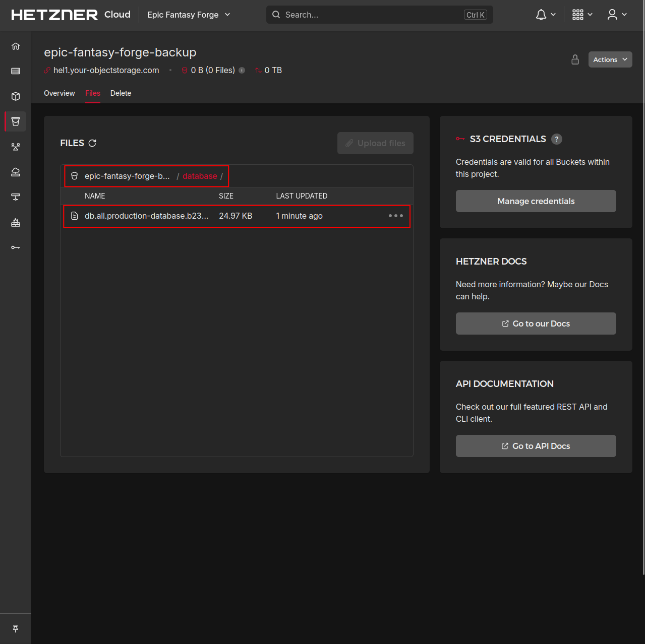The image size is (645, 644).
Task: Switch to the Overview tab
Action: coord(60,93)
